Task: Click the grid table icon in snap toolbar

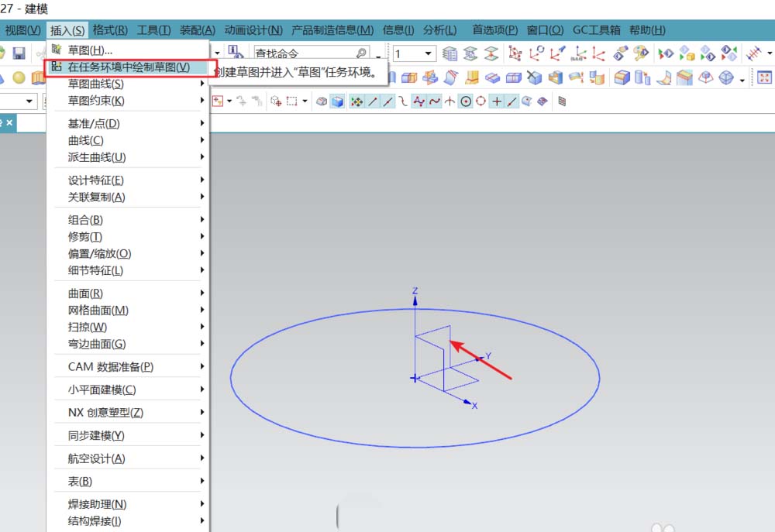Action: click(x=562, y=101)
